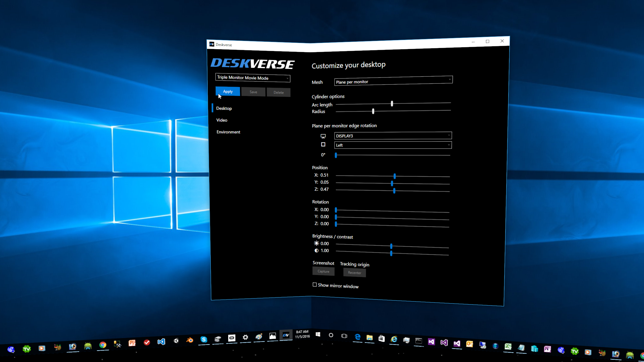Open the Environment section
The width and height of the screenshot is (644, 362).
pyautogui.click(x=228, y=132)
